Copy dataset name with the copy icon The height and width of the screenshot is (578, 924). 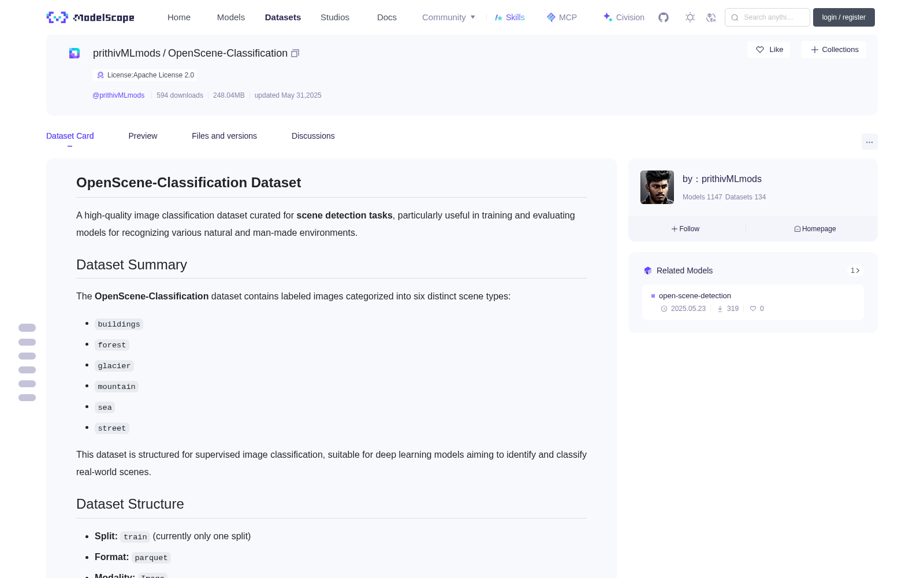tap(295, 53)
